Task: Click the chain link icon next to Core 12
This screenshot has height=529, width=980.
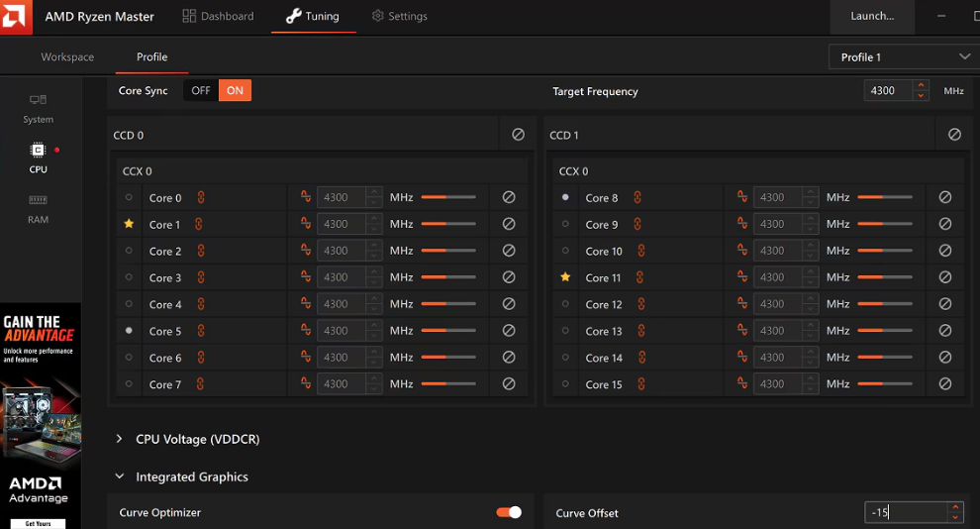Action: (641, 304)
